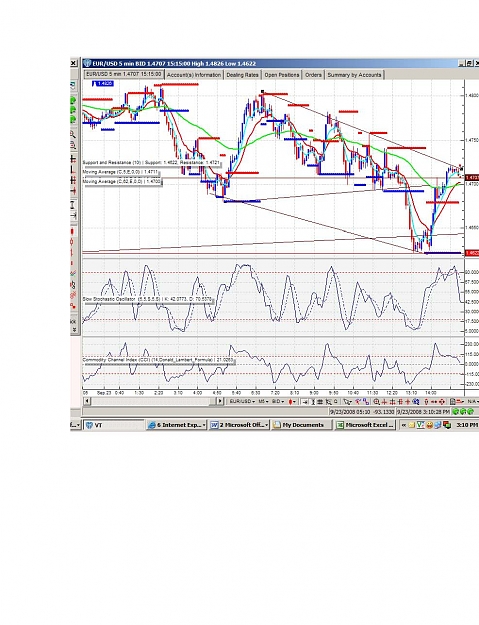Click the 3:10 PM system clock
The image size is (479, 625).
coord(467,425)
